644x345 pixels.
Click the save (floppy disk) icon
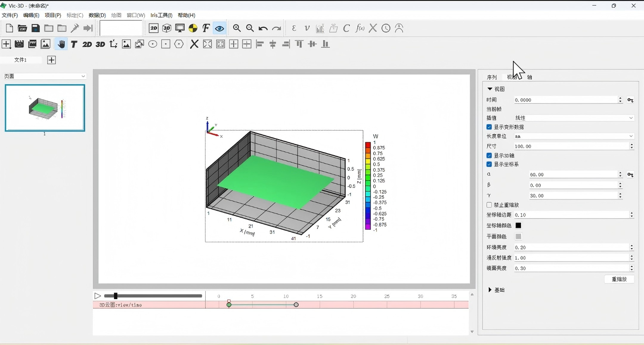point(35,28)
